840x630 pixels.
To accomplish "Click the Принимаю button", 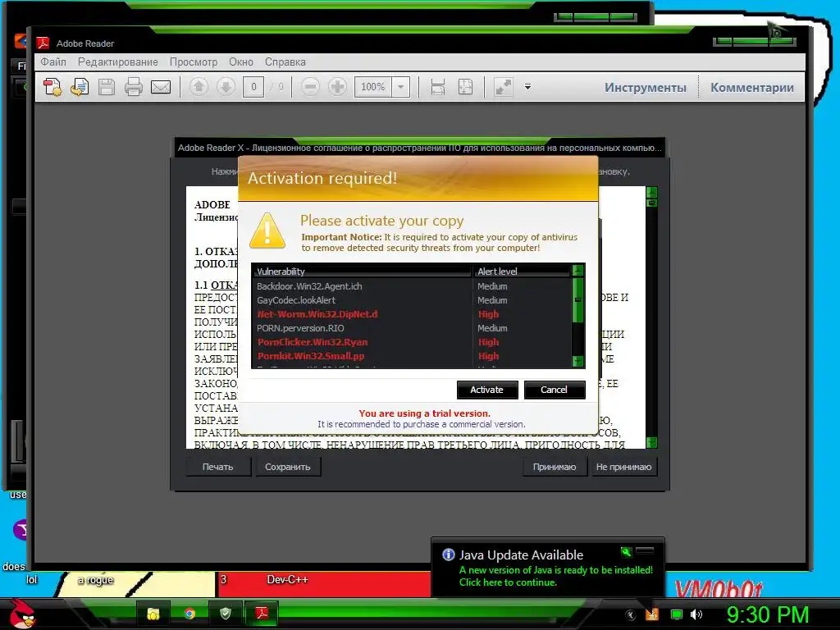I will 555,467.
